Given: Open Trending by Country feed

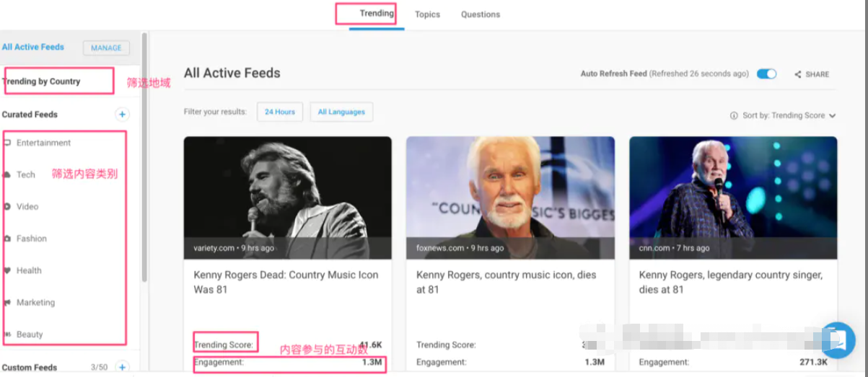Looking at the screenshot, I should pos(42,81).
